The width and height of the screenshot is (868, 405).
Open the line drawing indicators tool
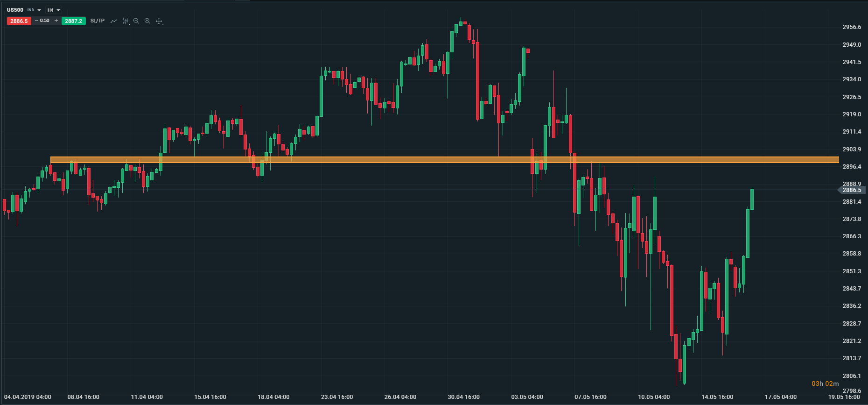click(x=113, y=21)
